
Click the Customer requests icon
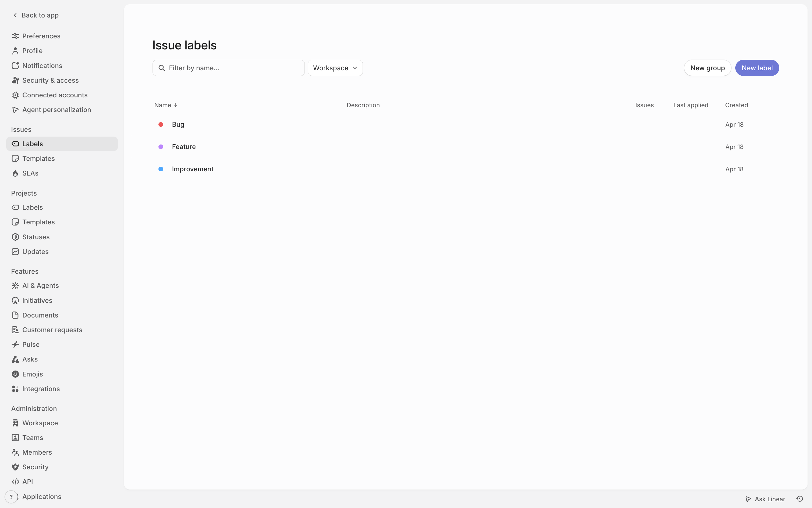(16, 330)
